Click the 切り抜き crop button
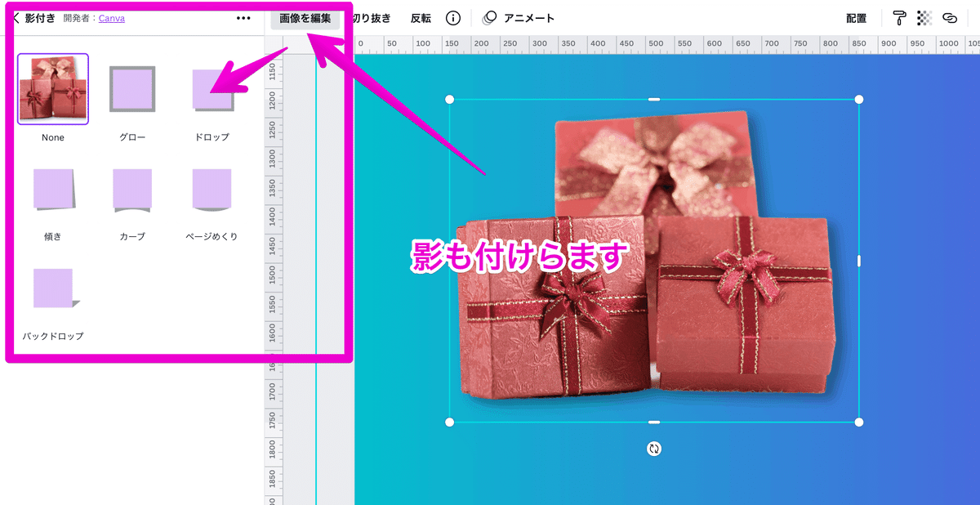980x505 pixels. click(x=372, y=18)
